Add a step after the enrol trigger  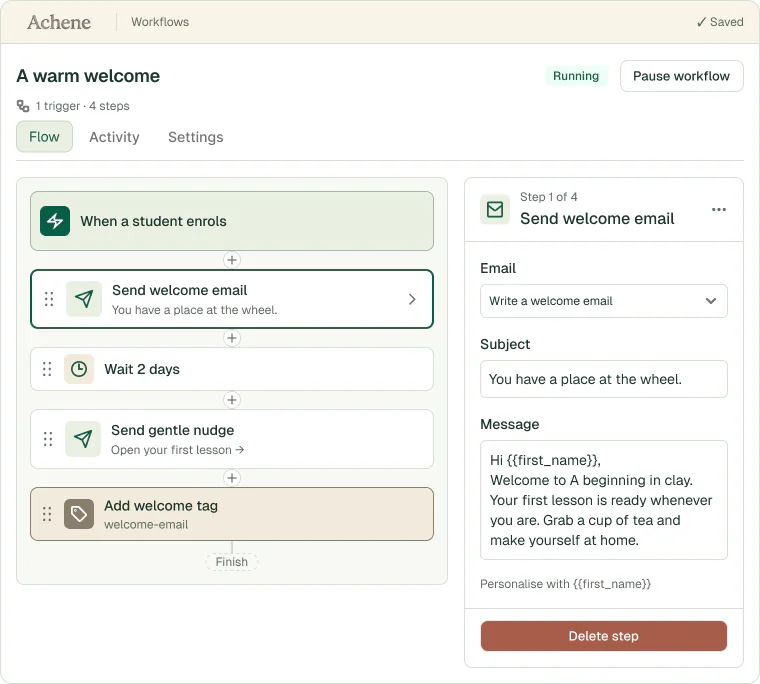pos(232,260)
